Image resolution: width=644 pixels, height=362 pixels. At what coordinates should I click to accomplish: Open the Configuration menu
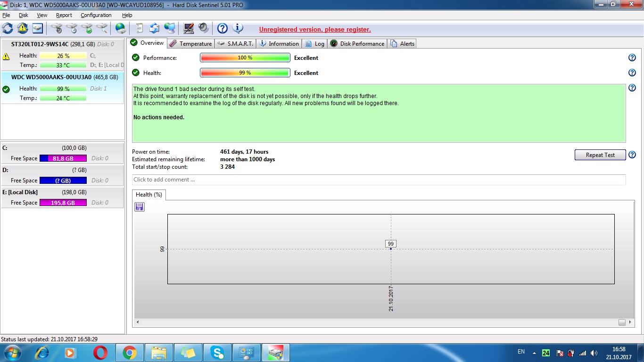(x=96, y=15)
